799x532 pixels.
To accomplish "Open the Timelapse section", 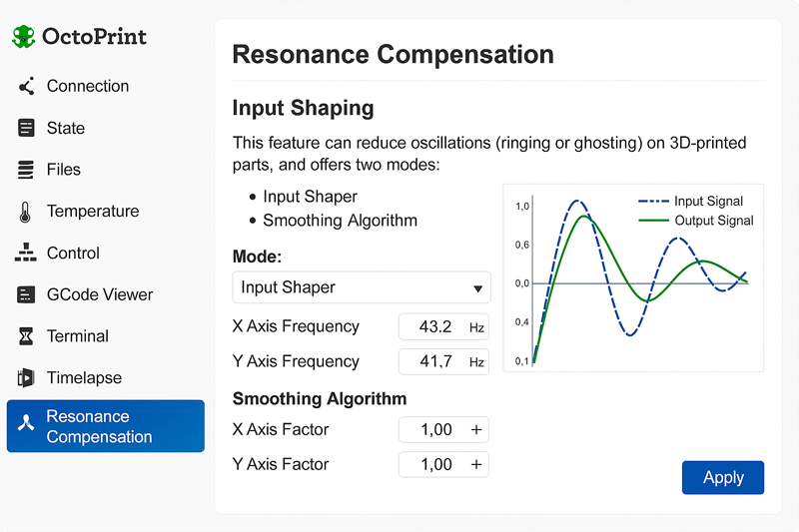I will (84, 377).
